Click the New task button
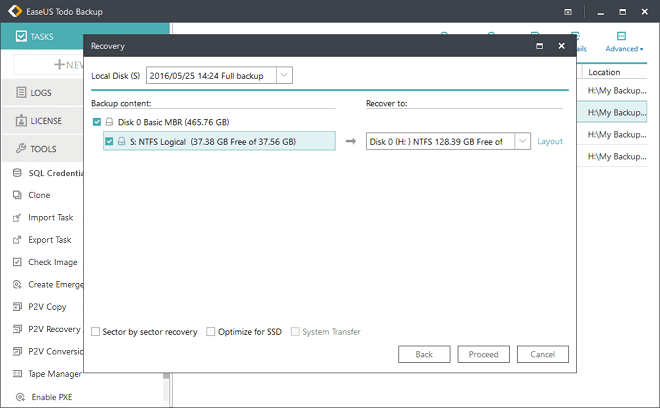This screenshot has height=408, width=660. (48, 65)
